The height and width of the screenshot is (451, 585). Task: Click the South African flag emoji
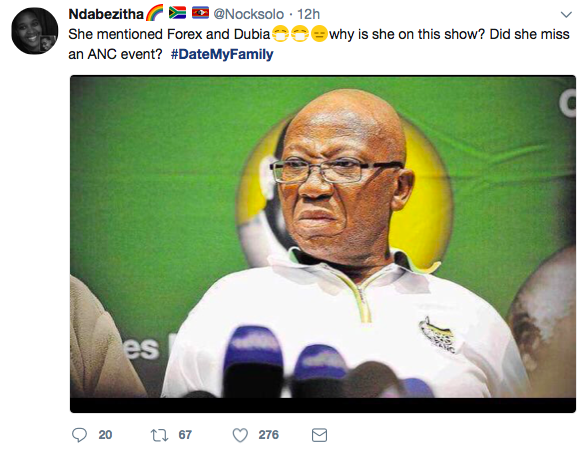click(178, 13)
